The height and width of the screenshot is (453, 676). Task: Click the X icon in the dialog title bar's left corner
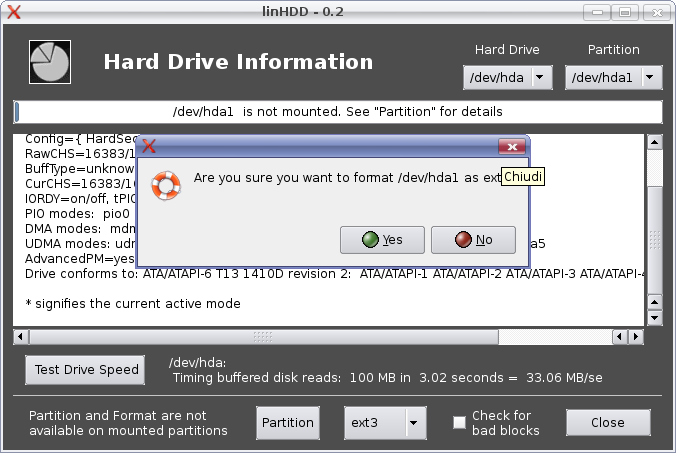[148, 146]
